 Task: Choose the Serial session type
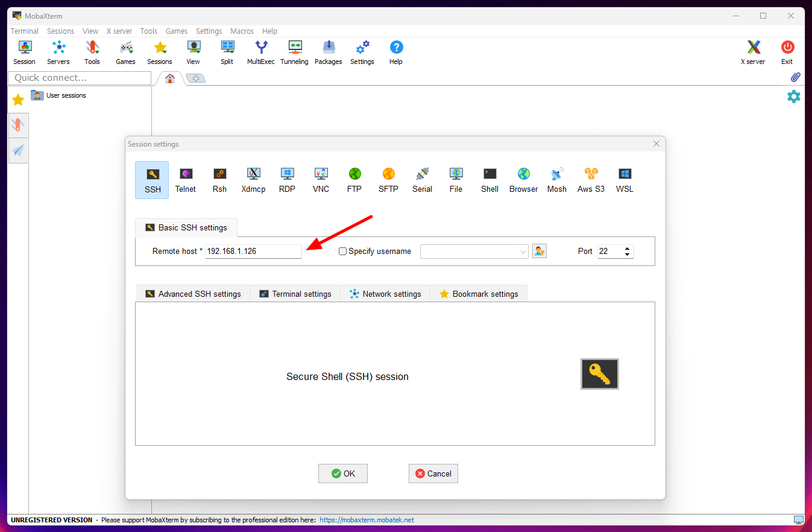pos(422,180)
